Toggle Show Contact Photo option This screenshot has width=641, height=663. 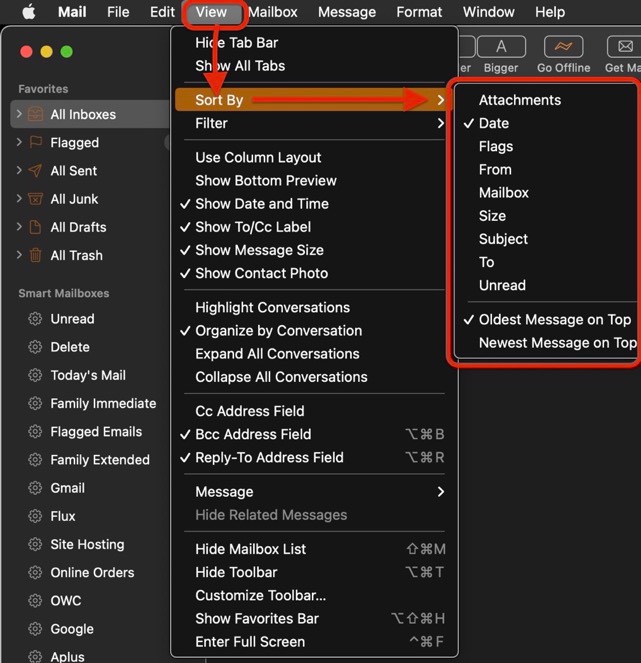coord(315,274)
